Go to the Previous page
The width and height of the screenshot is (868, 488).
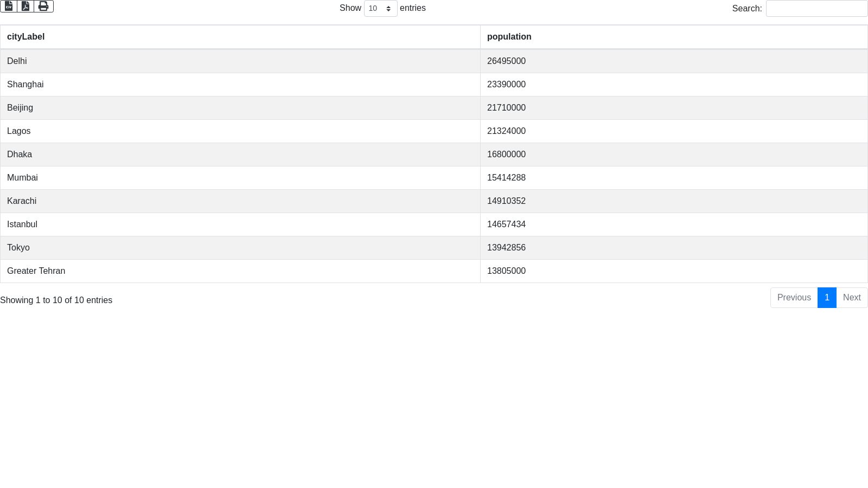coord(794,298)
